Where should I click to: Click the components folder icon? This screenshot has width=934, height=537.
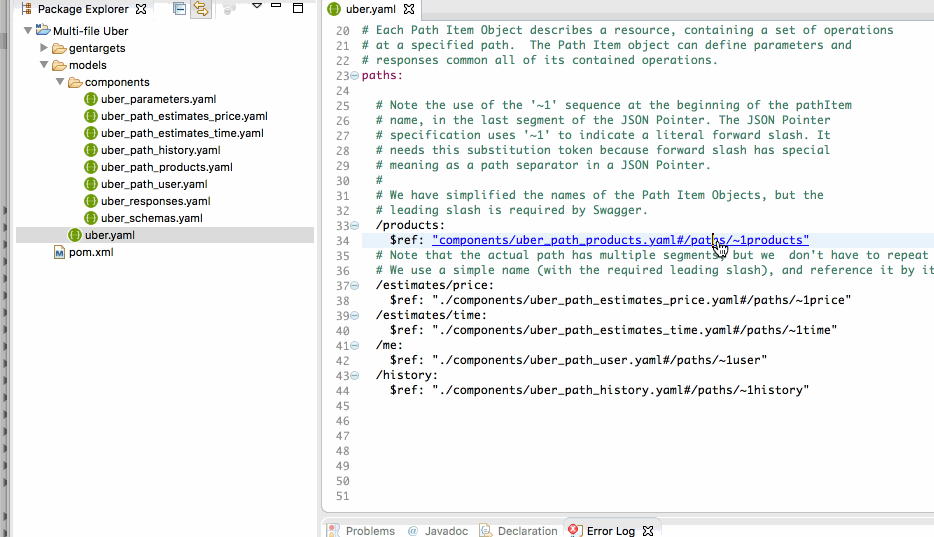click(x=75, y=82)
